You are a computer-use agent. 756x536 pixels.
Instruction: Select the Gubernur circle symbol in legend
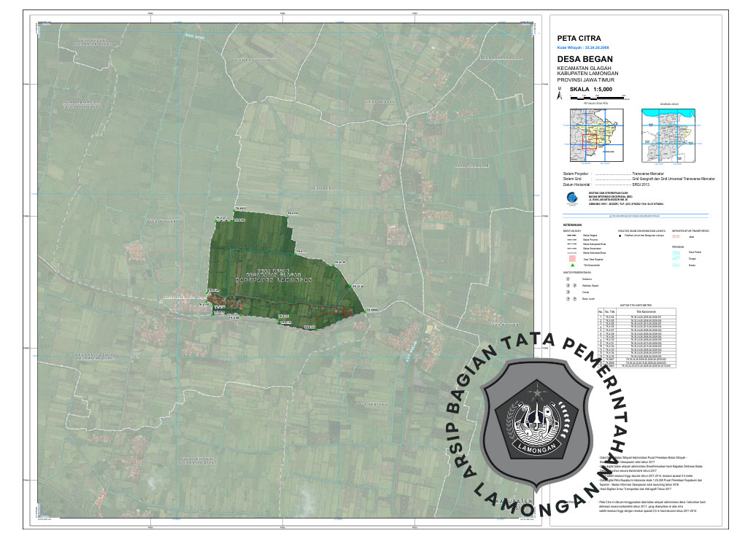pyautogui.click(x=568, y=278)
